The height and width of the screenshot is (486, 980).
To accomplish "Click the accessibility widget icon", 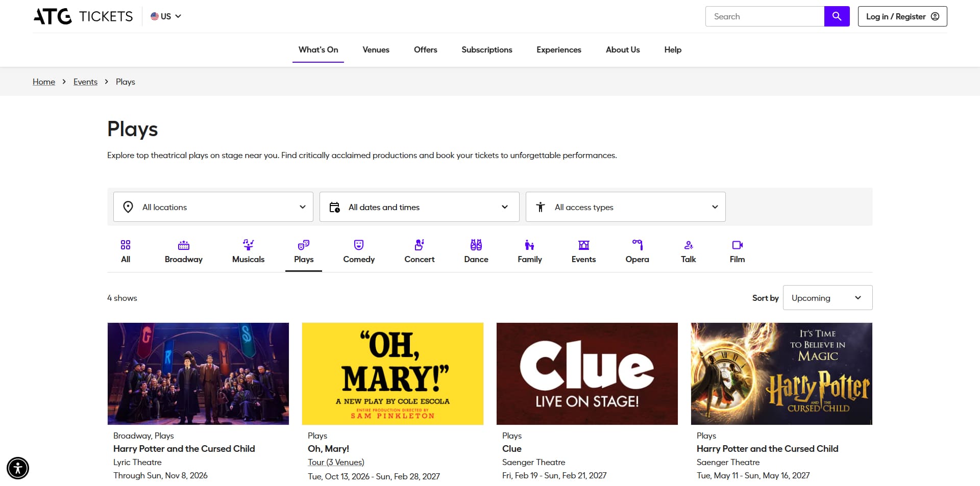I will click(x=18, y=468).
